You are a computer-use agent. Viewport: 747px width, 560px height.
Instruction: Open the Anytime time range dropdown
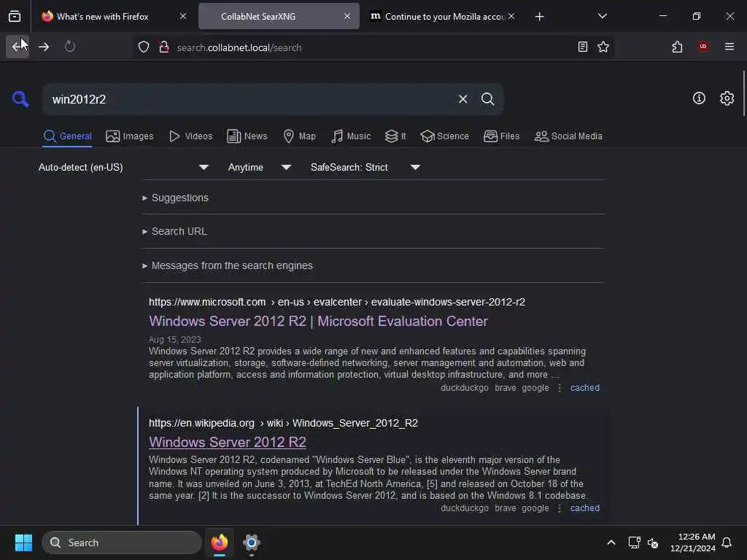tap(259, 167)
